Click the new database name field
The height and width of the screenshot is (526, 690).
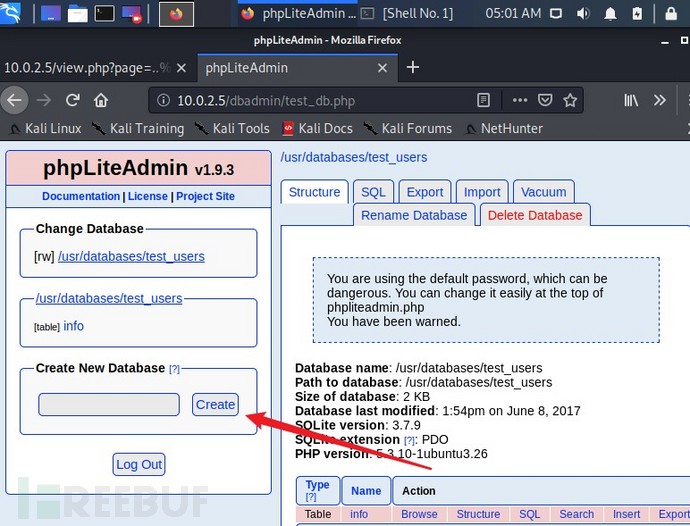[x=109, y=405]
